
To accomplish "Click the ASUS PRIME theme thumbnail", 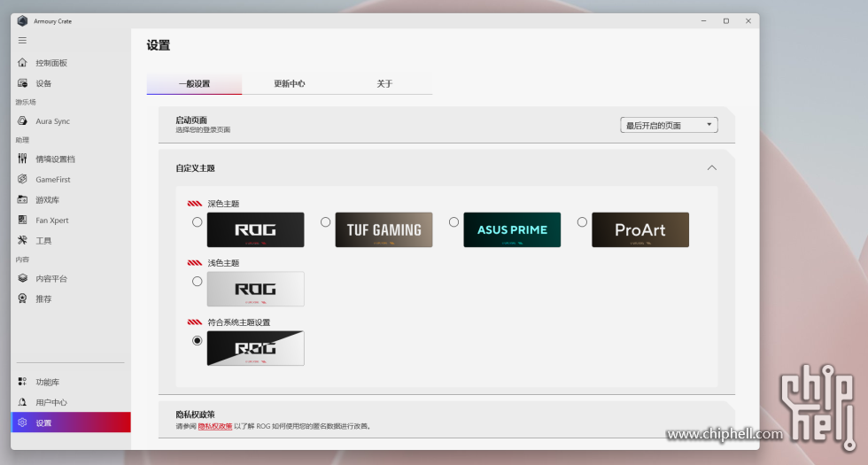I will [x=512, y=229].
